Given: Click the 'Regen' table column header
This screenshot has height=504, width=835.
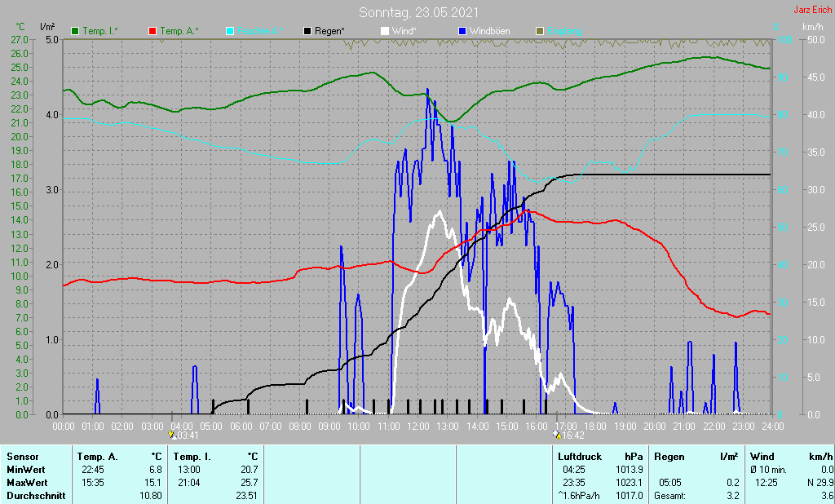Looking at the screenshot, I should tap(669, 457).
